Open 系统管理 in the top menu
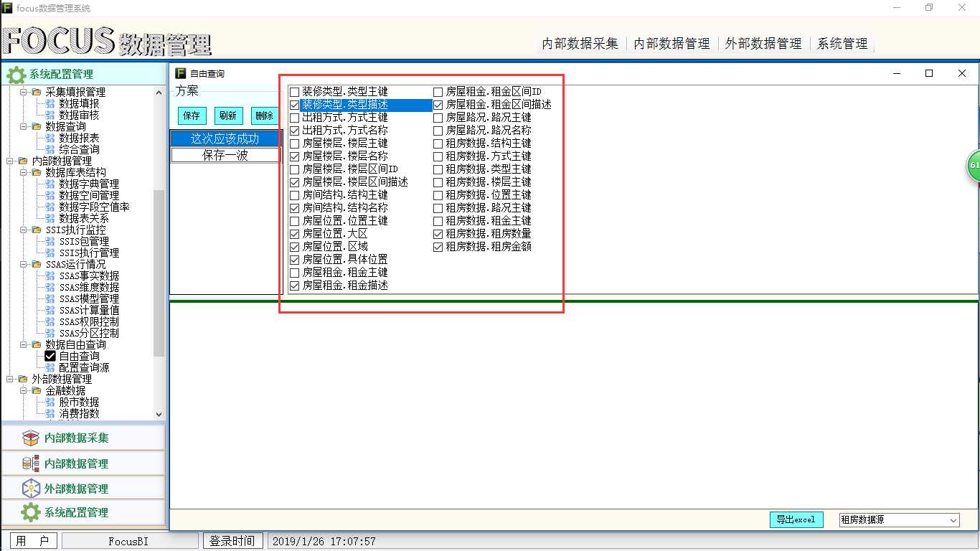Viewport: 980px width, 551px height. 842,44
